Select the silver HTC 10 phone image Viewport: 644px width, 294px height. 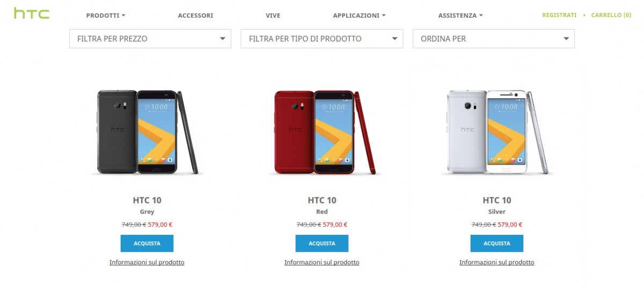[498, 132]
